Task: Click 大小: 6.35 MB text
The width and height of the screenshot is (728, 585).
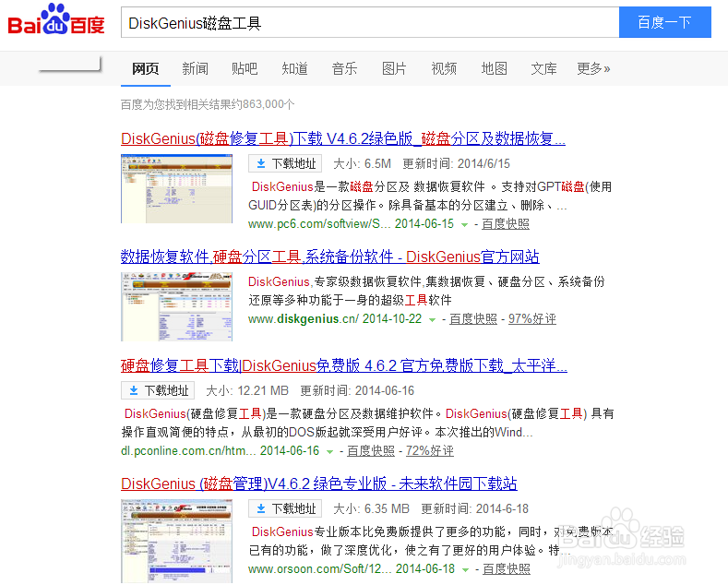Action: (372, 508)
